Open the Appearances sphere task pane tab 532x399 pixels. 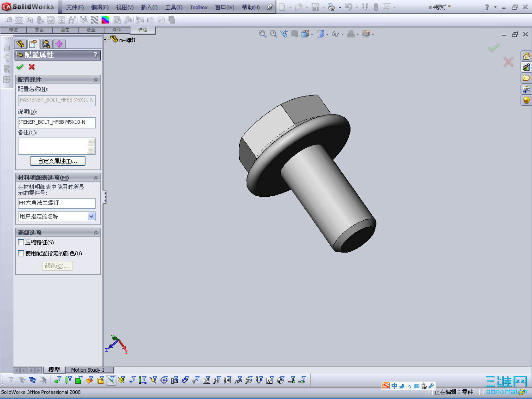click(526, 100)
